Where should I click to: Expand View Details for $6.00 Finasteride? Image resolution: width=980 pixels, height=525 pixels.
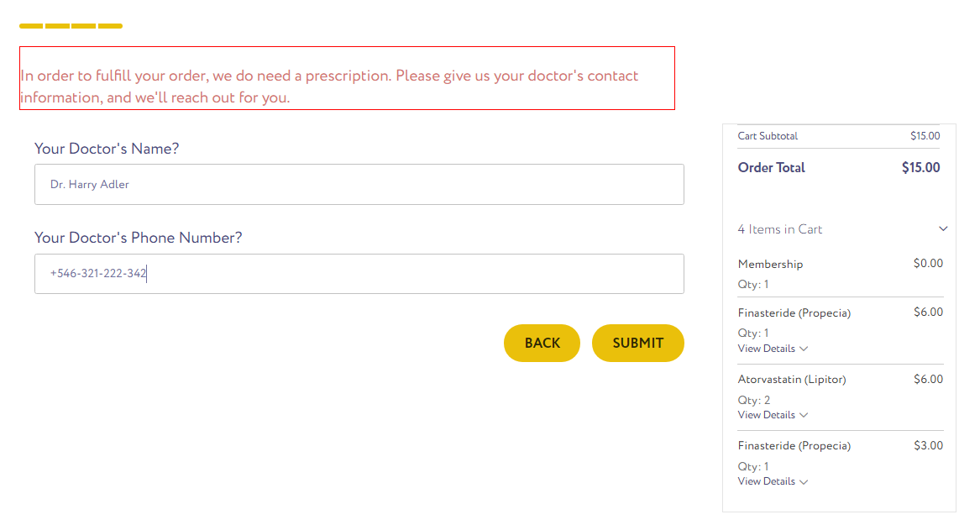pyautogui.click(x=773, y=349)
